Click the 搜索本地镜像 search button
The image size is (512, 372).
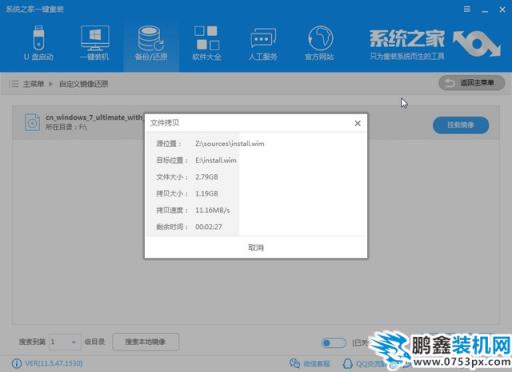pyautogui.click(x=145, y=342)
